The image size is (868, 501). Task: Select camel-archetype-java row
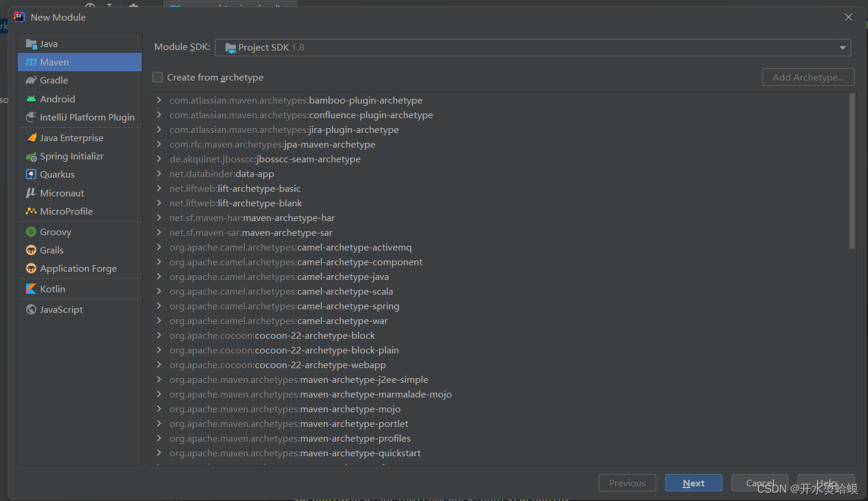pyautogui.click(x=500, y=276)
